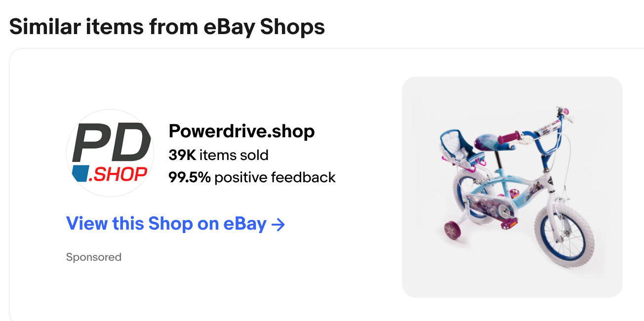Viewport: 644px width, 321px height.
Task: Click the 39K items sold text
Action: point(218,155)
